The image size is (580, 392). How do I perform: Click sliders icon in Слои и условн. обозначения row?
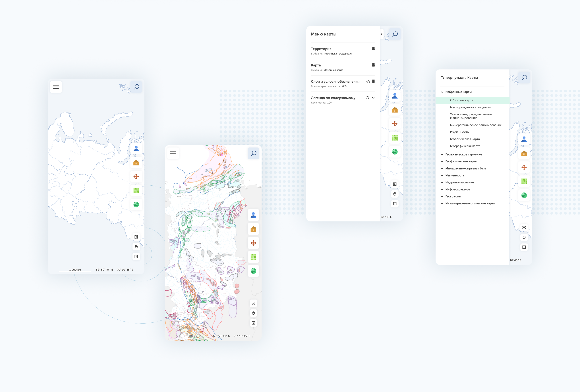click(373, 81)
